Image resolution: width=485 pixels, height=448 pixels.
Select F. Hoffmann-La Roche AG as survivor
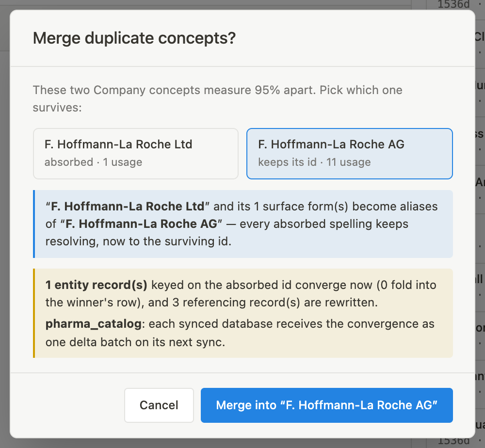coord(350,153)
